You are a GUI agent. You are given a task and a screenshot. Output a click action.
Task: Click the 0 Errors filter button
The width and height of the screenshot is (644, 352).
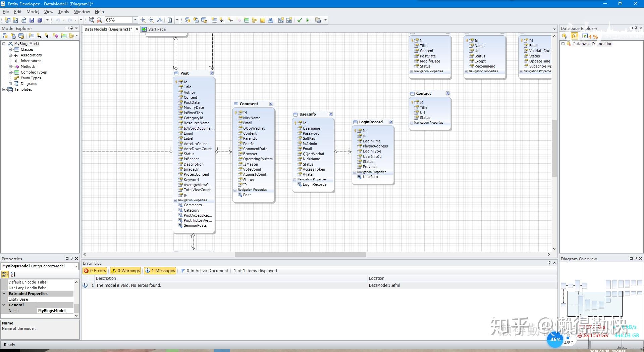pos(95,270)
